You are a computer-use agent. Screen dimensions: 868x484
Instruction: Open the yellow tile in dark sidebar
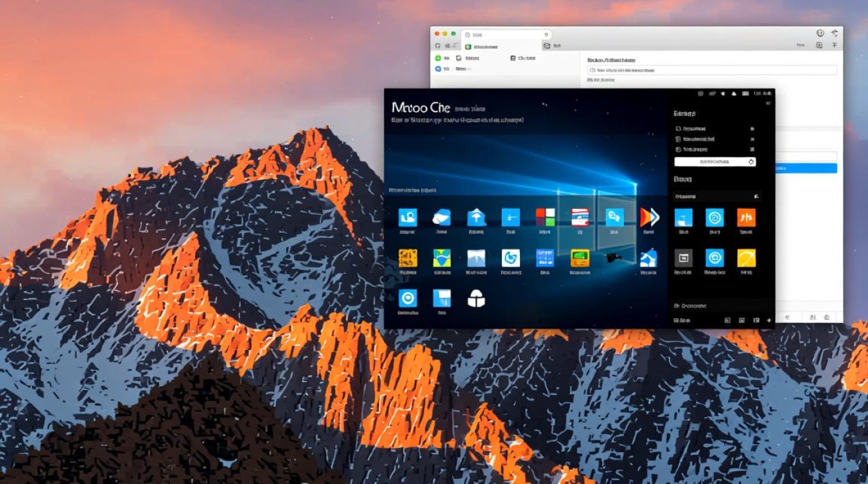[x=746, y=258]
